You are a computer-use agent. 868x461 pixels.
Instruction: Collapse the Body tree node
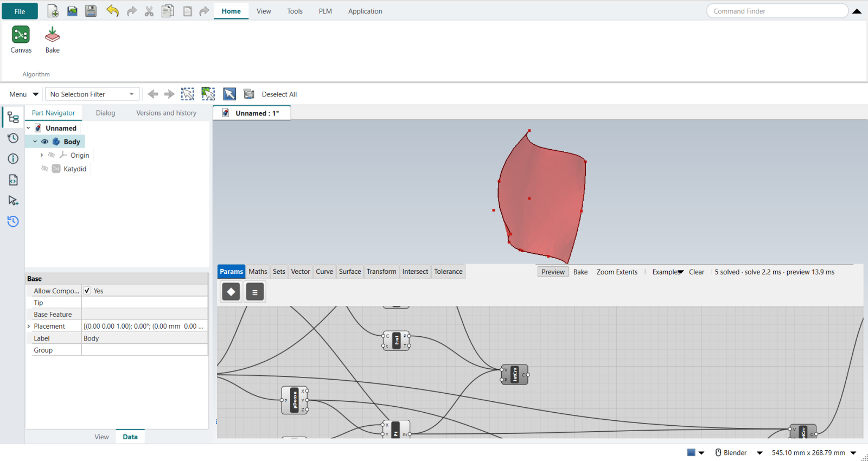[35, 142]
